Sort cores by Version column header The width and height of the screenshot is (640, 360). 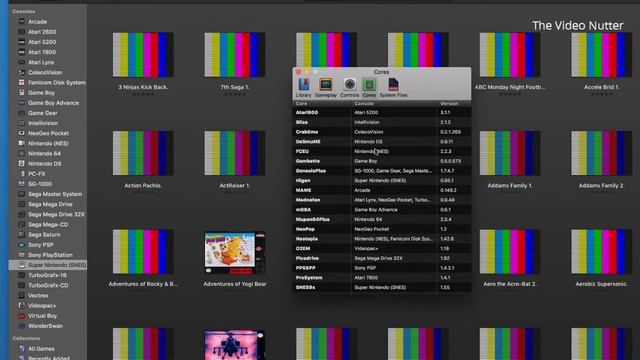coord(454,104)
